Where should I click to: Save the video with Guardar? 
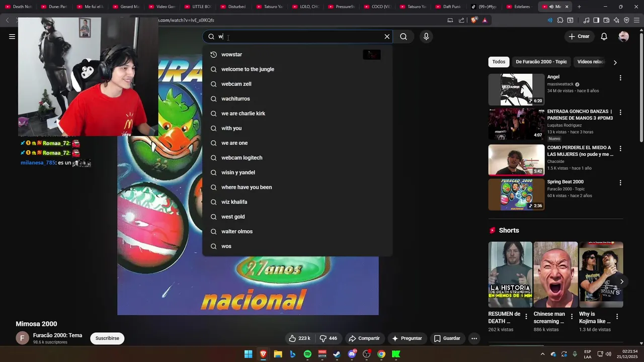[x=447, y=338]
